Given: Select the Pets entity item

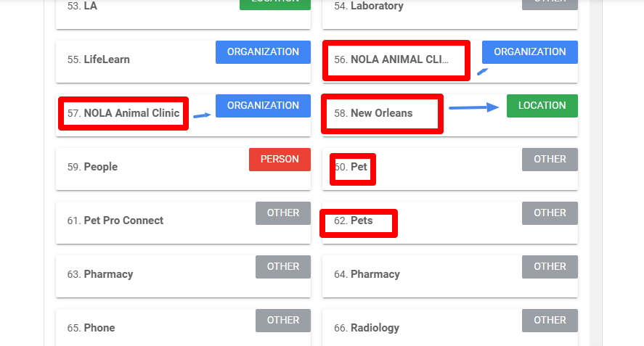Looking at the screenshot, I should 361,221.
